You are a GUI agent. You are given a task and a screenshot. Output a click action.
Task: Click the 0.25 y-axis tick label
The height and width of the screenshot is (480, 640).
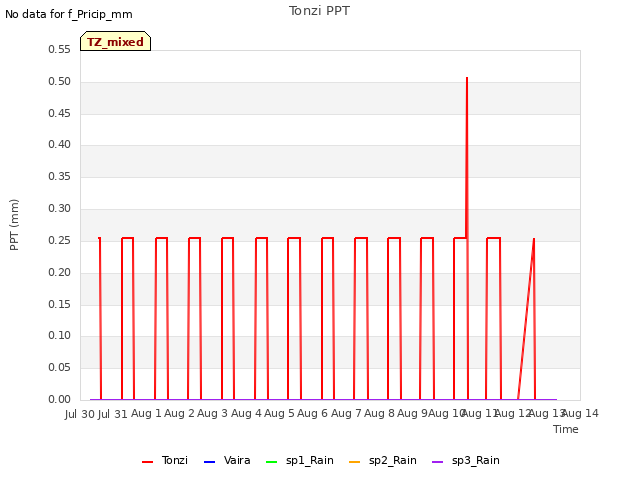click(x=60, y=240)
